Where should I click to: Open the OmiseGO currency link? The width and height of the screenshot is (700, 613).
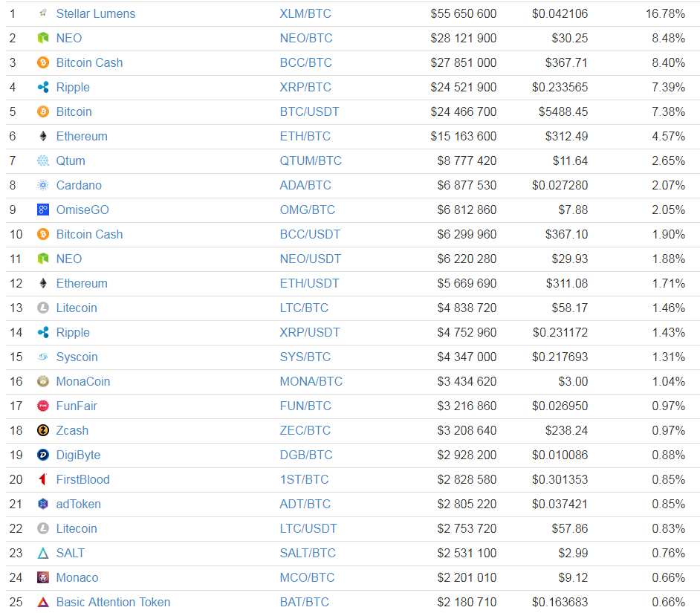click(82, 210)
